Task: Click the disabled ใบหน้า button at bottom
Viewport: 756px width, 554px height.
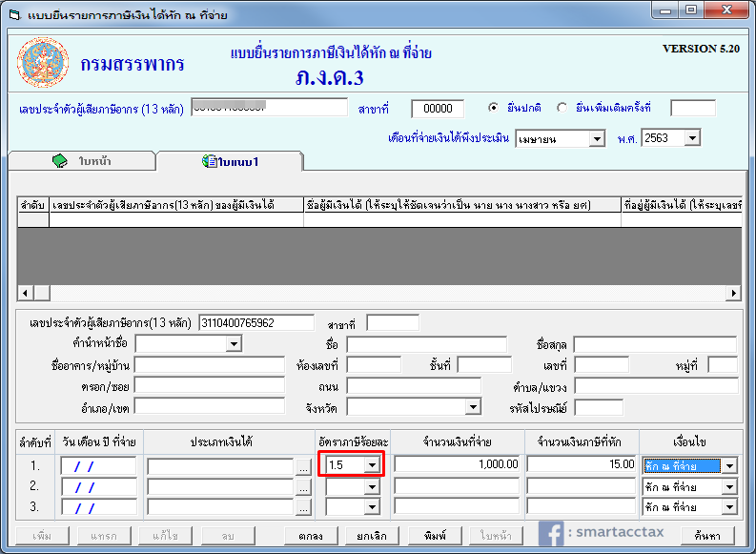Action: (x=496, y=536)
